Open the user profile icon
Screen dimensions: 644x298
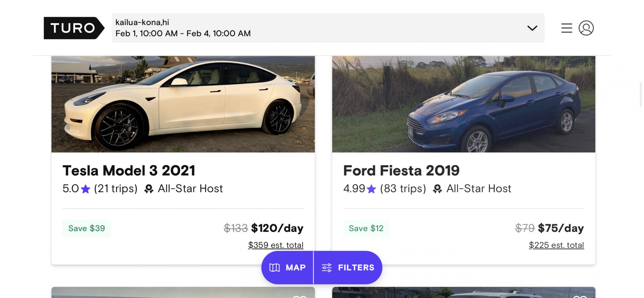point(586,28)
